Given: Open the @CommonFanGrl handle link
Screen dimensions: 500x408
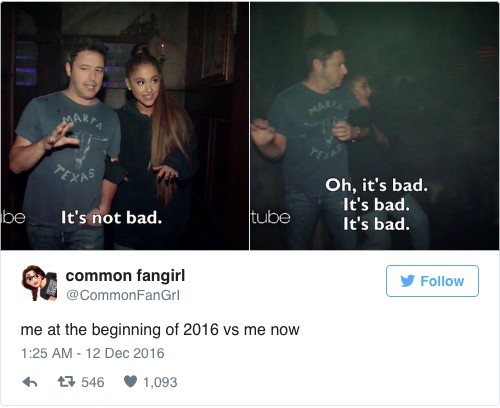Looking at the screenshot, I should (x=123, y=295).
